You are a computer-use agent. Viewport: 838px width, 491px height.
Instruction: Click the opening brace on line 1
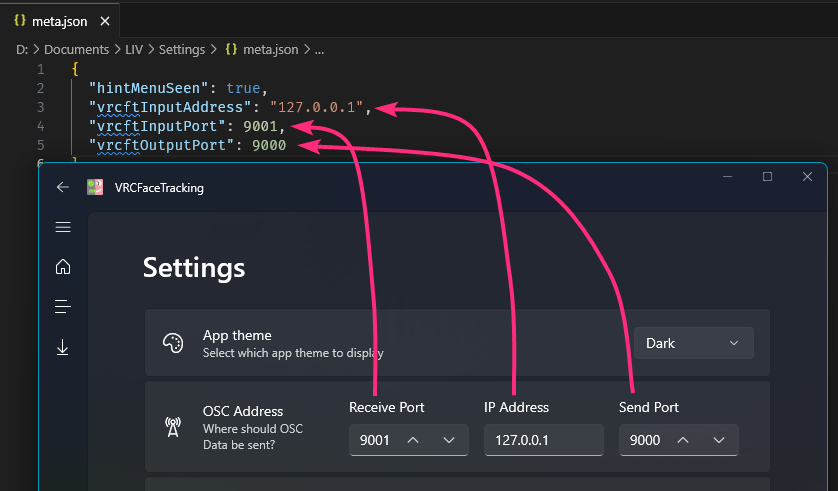pyautogui.click(x=75, y=69)
